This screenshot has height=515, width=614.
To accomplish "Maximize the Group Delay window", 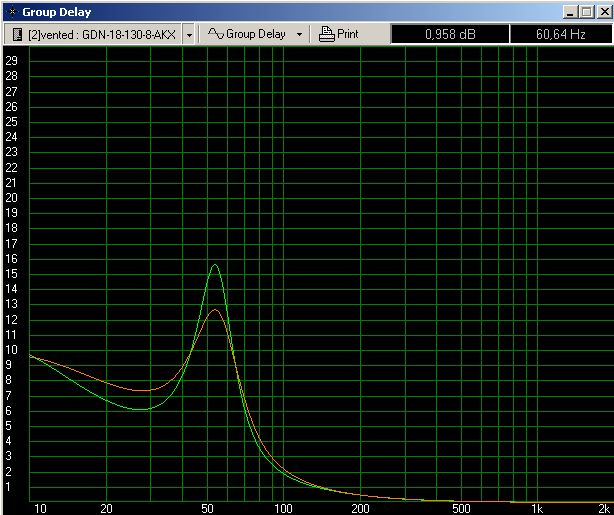I will (x=585, y=12).
